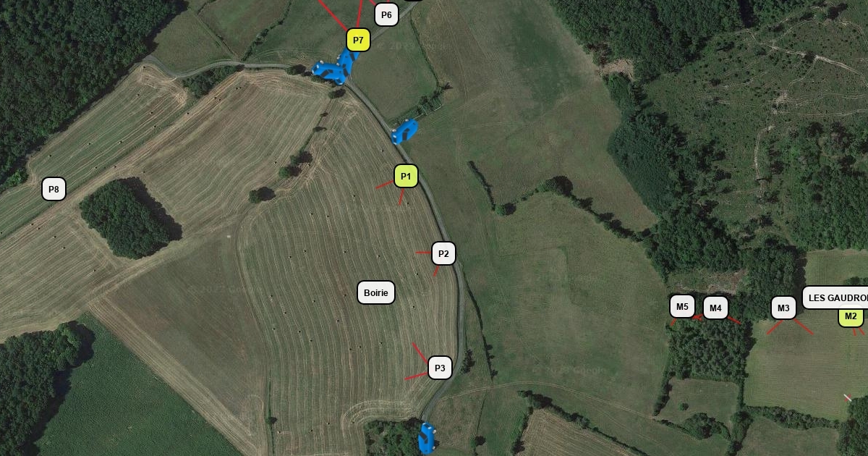Select the green P1 marker
The height and width of the screenshot is (456, 868).
tap(406, 176)
